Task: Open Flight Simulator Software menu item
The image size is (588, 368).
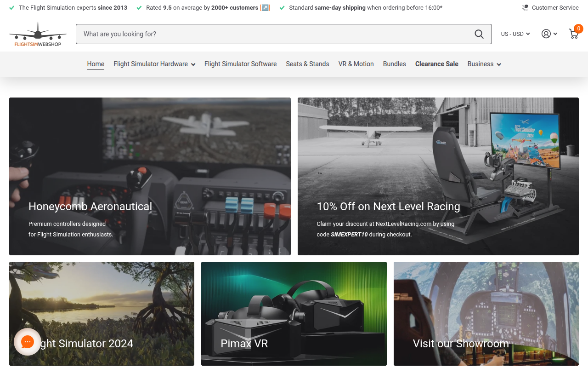Action: (x=240, y=64)
